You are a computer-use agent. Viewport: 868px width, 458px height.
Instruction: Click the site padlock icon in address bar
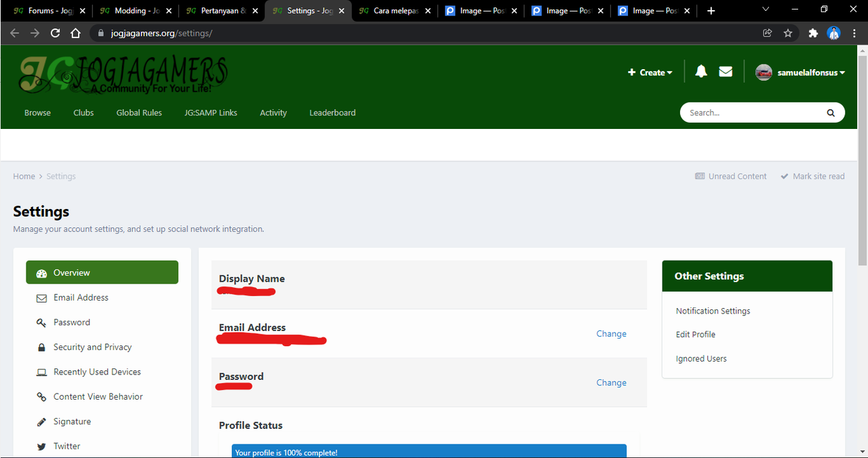coord(100,33)
